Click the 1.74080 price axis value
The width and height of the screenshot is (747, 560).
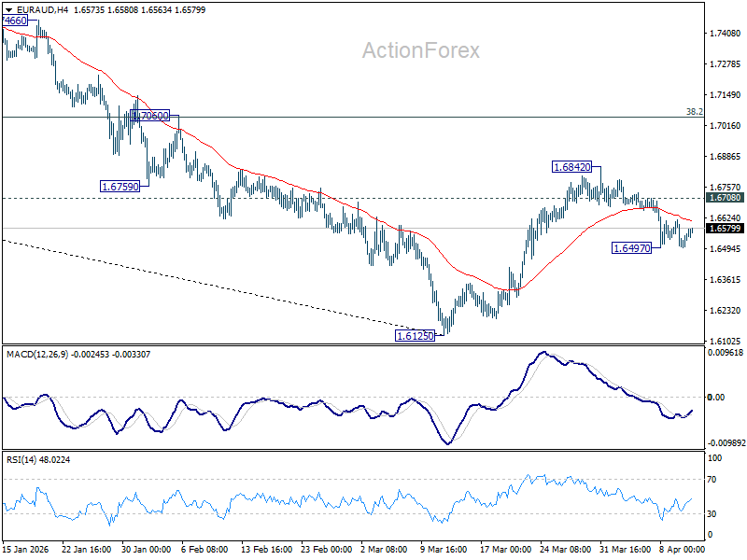[x=726, y=34]
